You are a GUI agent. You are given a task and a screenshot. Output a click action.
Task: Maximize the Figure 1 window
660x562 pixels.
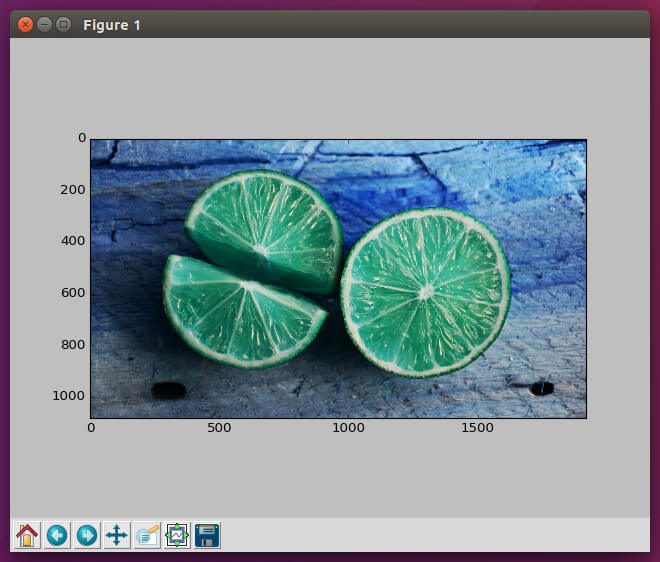coord(63,25)
